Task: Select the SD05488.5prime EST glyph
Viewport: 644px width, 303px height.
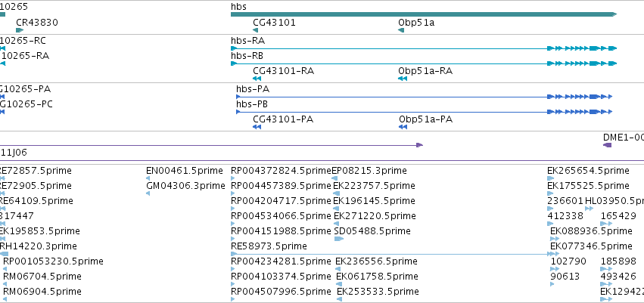Action: [x=339, y=239]
